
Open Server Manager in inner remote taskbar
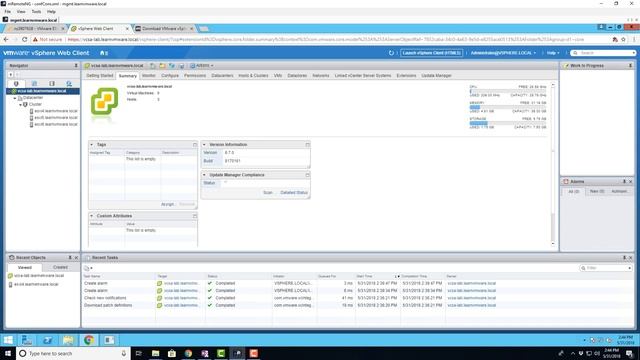pos(27,340)
